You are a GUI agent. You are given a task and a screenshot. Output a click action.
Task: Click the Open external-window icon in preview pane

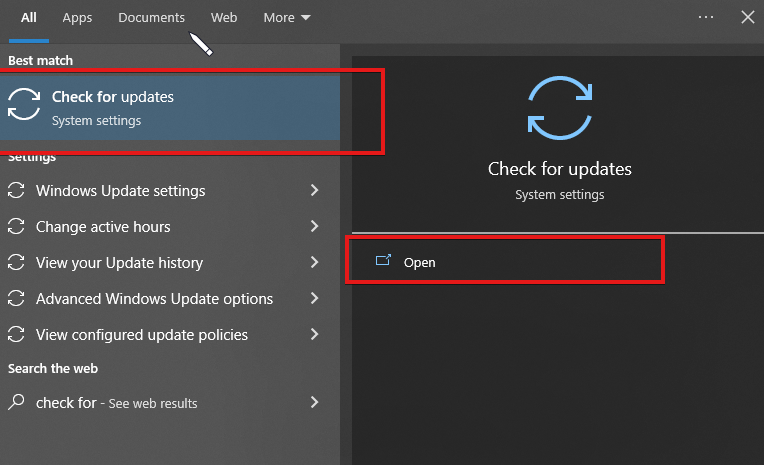pos(383,261)
